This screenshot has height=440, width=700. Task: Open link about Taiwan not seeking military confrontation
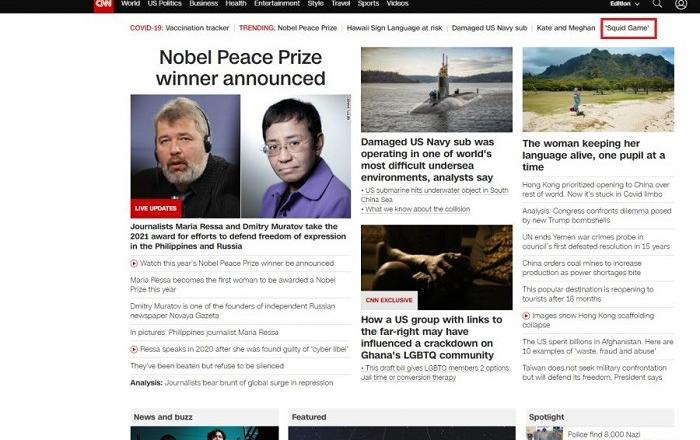595,373
